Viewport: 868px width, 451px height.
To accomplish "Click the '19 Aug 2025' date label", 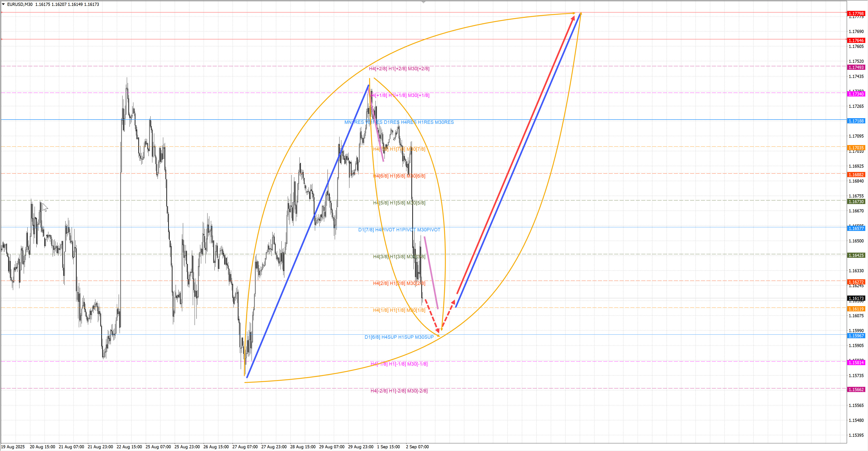I will tap(13, 447).
